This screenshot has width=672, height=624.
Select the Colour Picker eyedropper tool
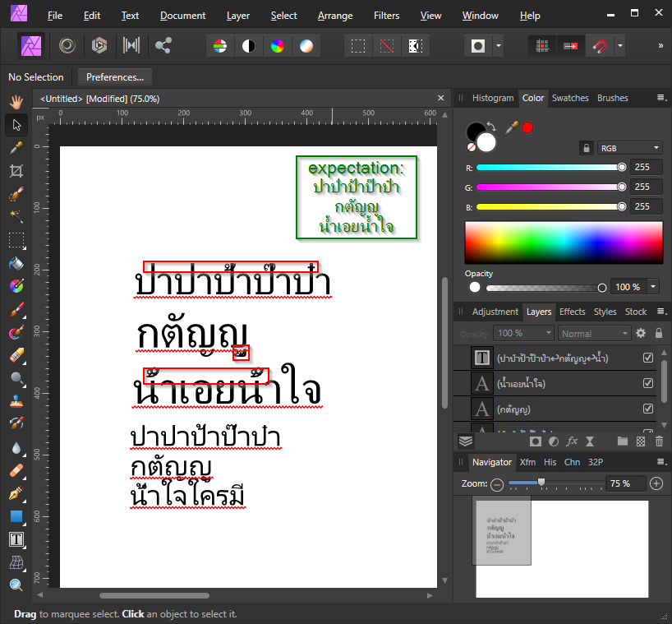coord(16,148)
